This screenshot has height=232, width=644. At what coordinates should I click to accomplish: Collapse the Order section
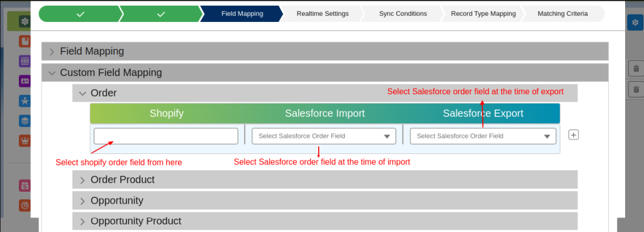point(325,93)
